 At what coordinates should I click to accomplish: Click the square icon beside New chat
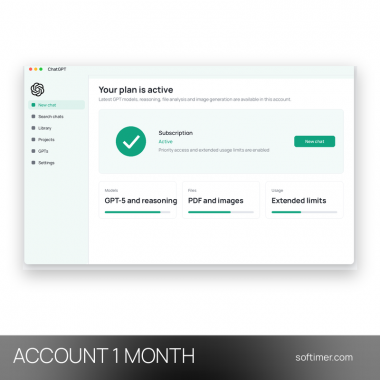(33, 105)
